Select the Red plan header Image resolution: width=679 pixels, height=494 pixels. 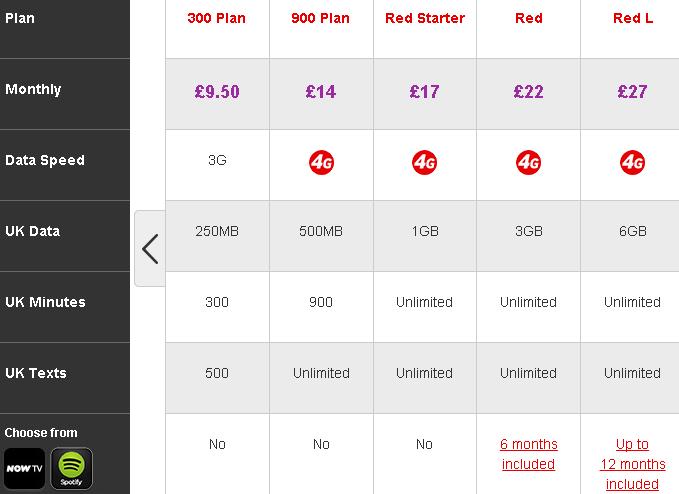[x=529, y=18]
